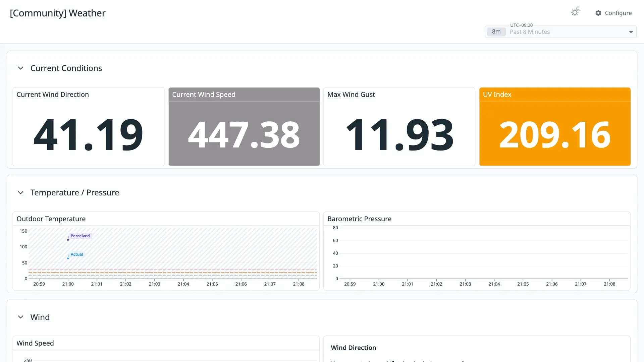Click the Wind Direction note heading
This screenshot has width=644, height=362.
(x=353, y=348)
